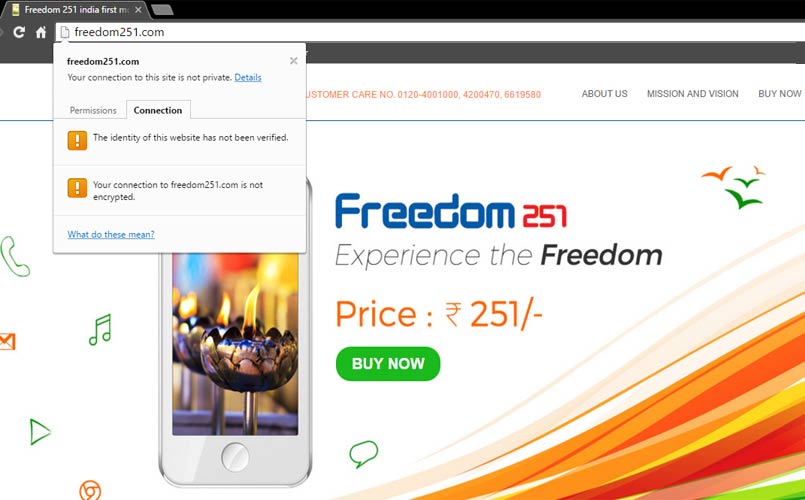Go to browser home page icon
Screen dimensions: 805x500
tap(41, 32)
